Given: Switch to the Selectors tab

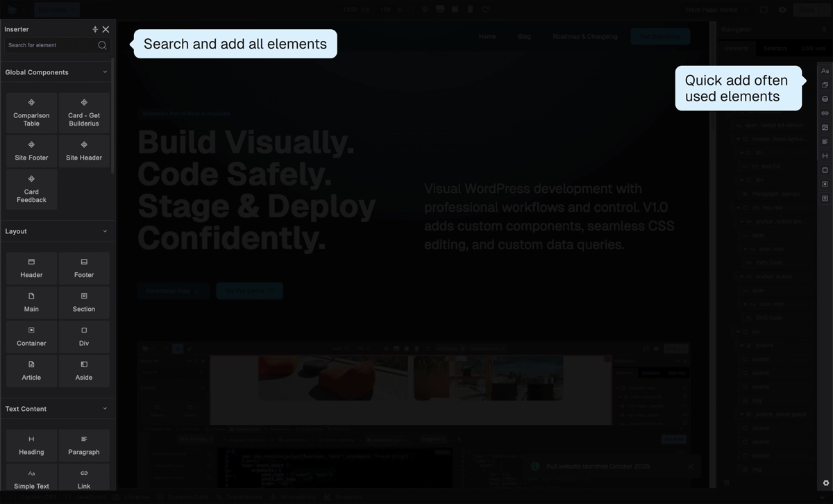Looking at the screenshot, I should pyautogui.click(x=775, y=48).
